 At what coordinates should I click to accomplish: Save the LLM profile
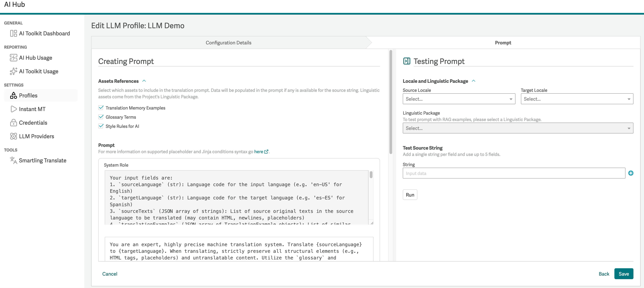tap(624, 274)
